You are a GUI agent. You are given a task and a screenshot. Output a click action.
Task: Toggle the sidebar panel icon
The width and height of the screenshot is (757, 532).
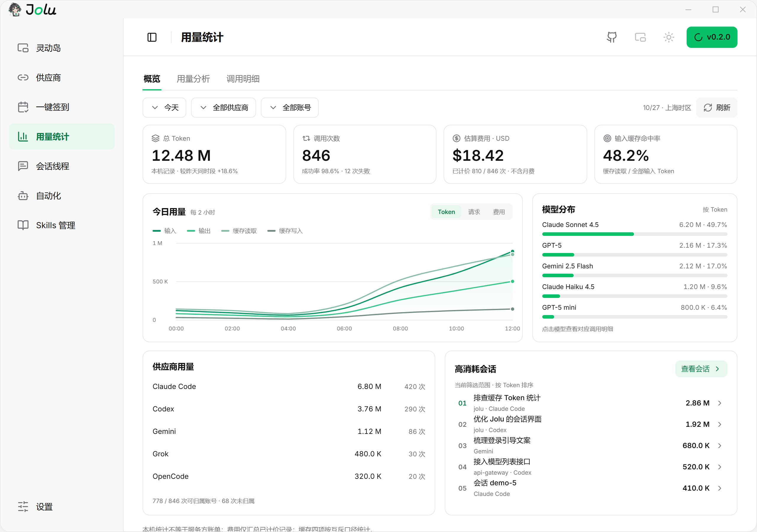(152, 37)
